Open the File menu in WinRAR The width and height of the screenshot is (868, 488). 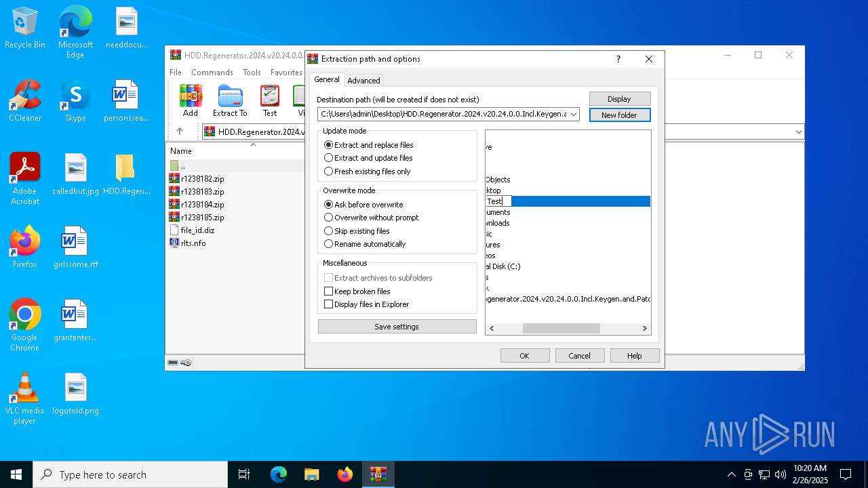(x=176, y=73)
